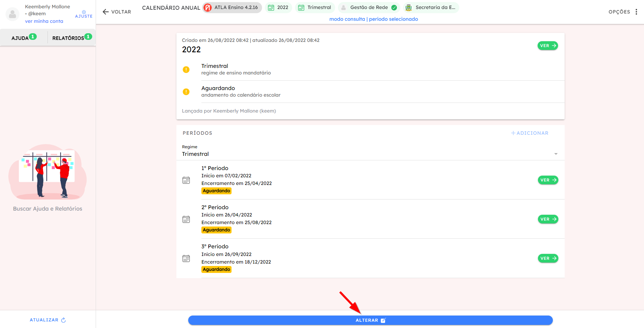Viewport: 644px width, 328px height.
Task: Click the PERÍODOS section header
Action: coord(197,133)
